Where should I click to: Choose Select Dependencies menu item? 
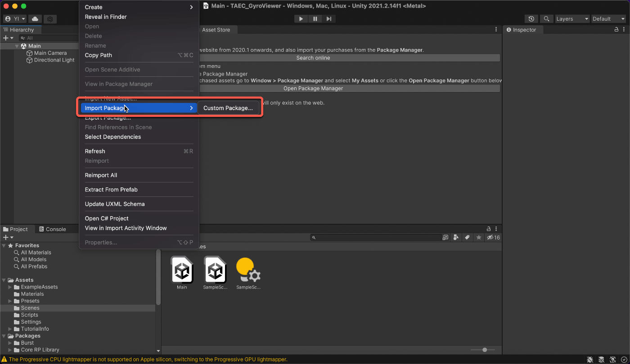[x=139, y=137]
